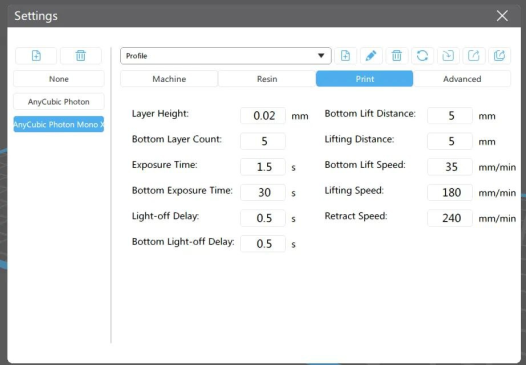Switch to the Resin tab
This screenshot has width=526, height=365.
267,79
